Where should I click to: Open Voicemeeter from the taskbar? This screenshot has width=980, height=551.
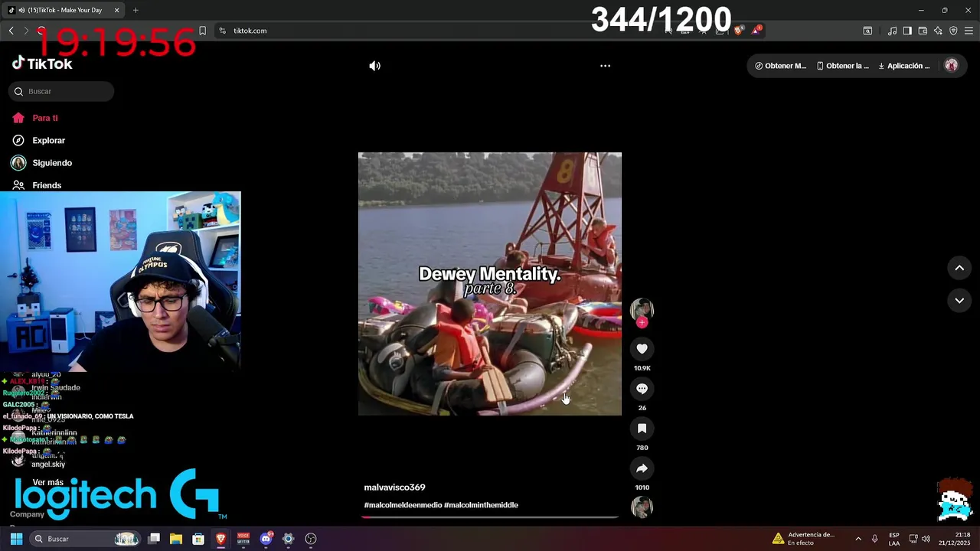click(x=243, y=539)
